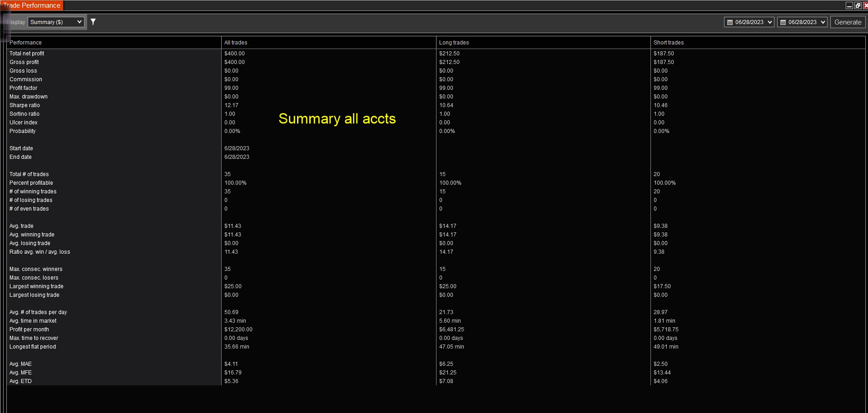
Task: Select the Profit factor row label
Action: pyautogui.click(x=24, y=88)
